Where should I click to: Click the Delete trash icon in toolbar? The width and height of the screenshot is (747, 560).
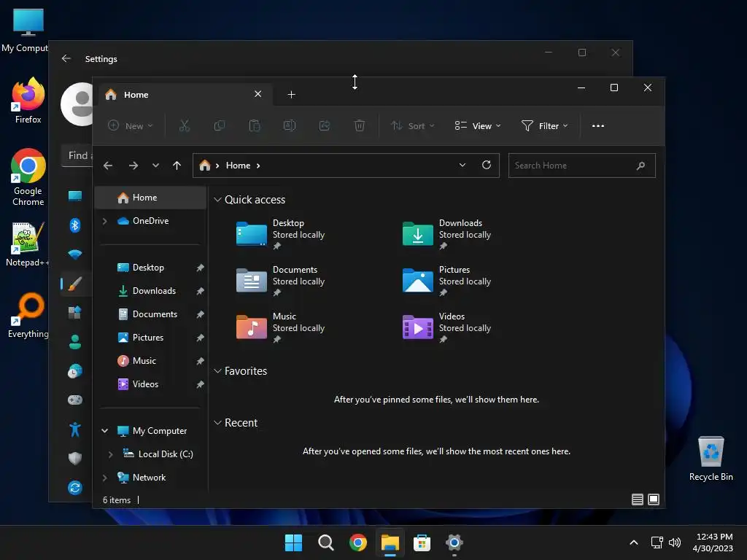pyautogui.click(x=360, y=125)
